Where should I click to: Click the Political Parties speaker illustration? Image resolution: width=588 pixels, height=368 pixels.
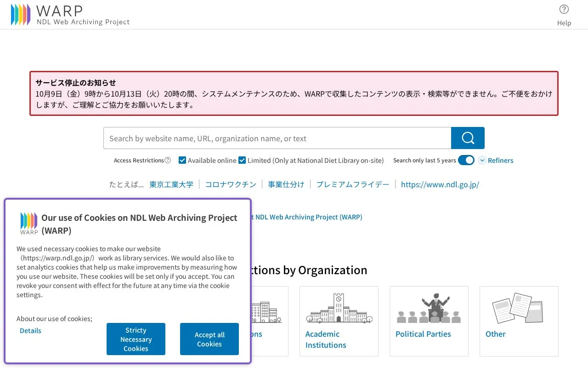pos(429,308)
